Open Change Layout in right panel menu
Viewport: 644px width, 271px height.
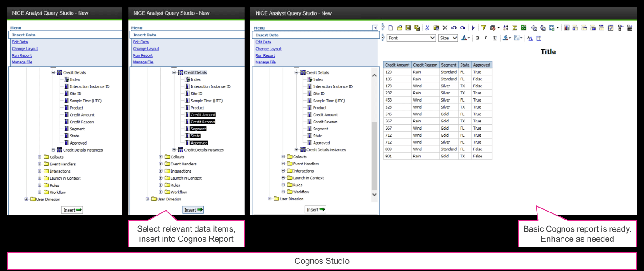click(x=268, y=49)
